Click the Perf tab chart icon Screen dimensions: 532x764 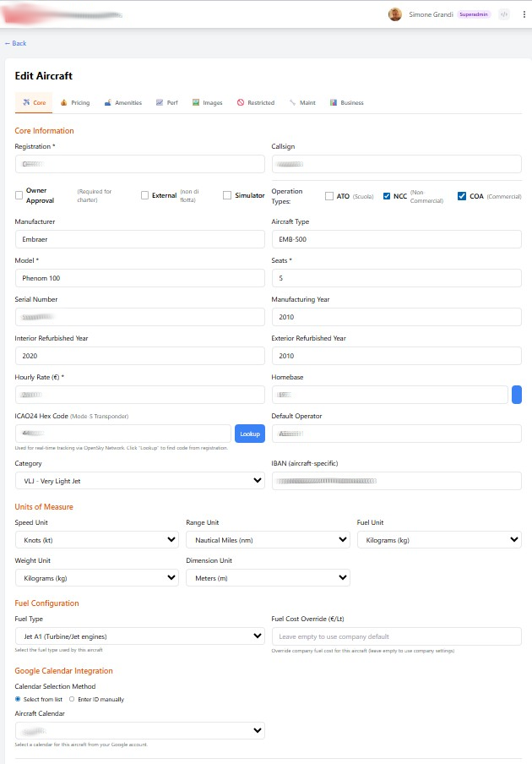coord(160,103)
